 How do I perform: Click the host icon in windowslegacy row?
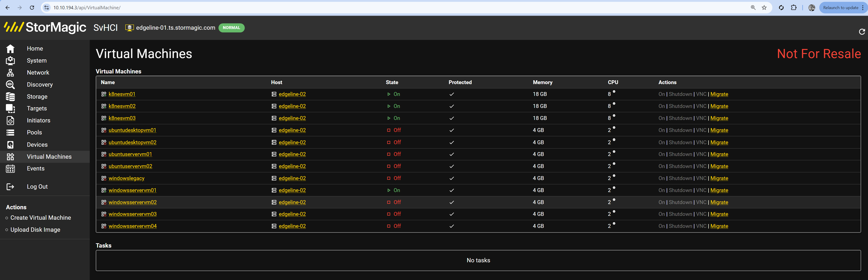pyautogui.click(x=274, y=178)
